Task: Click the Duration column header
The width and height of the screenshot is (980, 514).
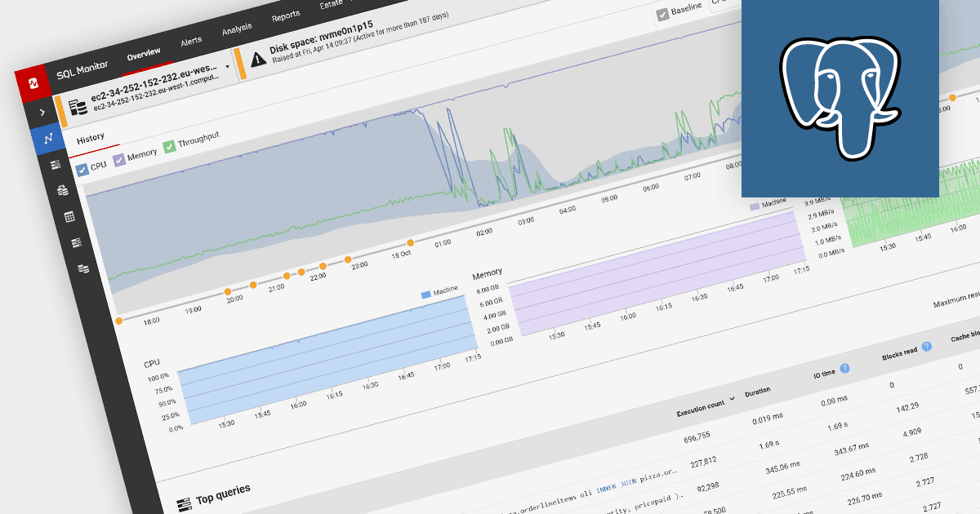Action: (x=757, y=392)
